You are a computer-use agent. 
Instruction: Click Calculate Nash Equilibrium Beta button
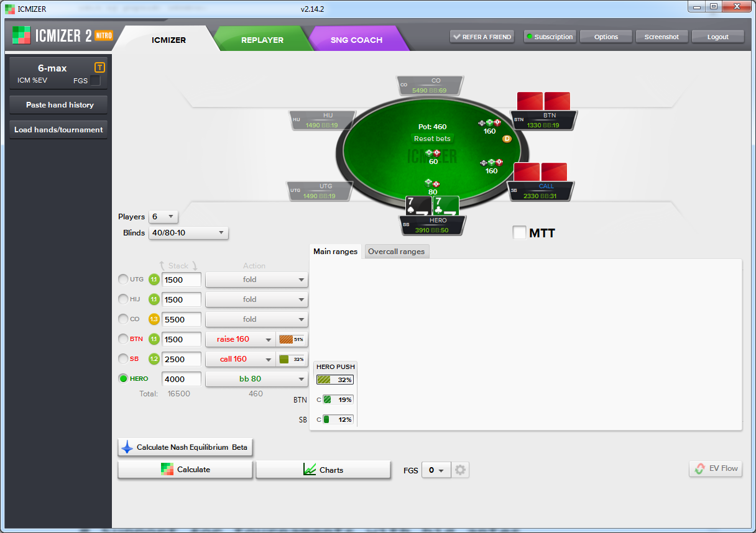185,447
